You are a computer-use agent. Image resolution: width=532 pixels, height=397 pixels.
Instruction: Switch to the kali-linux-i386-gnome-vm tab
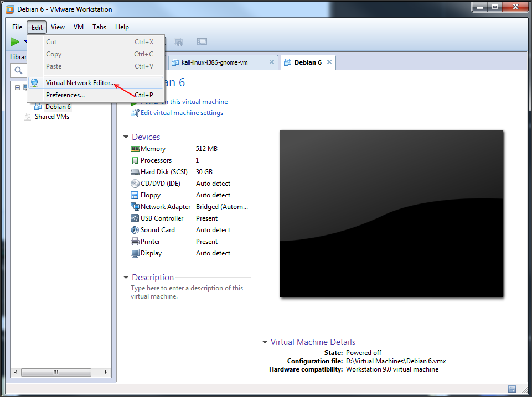pos(223,62)
